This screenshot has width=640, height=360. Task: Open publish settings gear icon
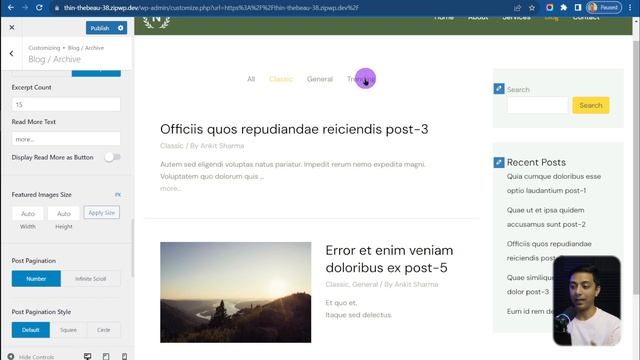pos(121,28)
